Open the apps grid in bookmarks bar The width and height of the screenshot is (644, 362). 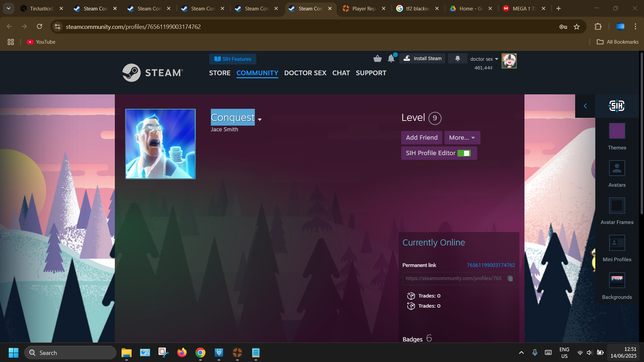click(x=11, y=42)
